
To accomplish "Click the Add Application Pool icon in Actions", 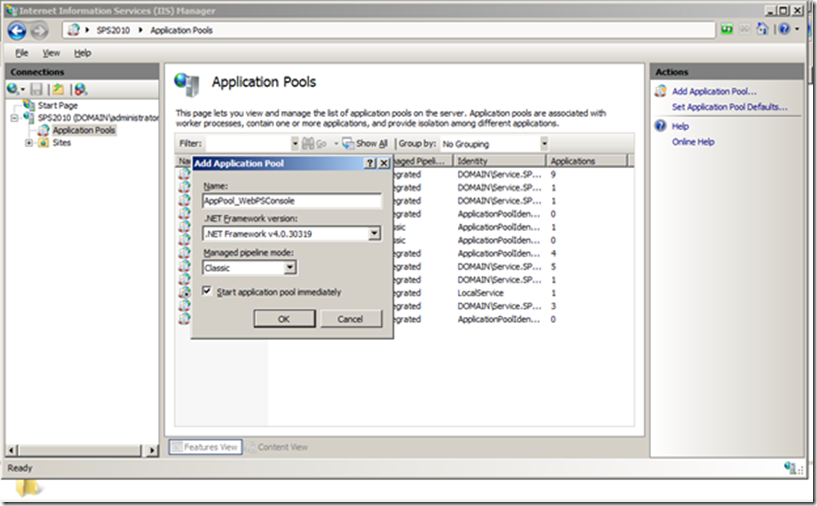I will coord(661,91).
